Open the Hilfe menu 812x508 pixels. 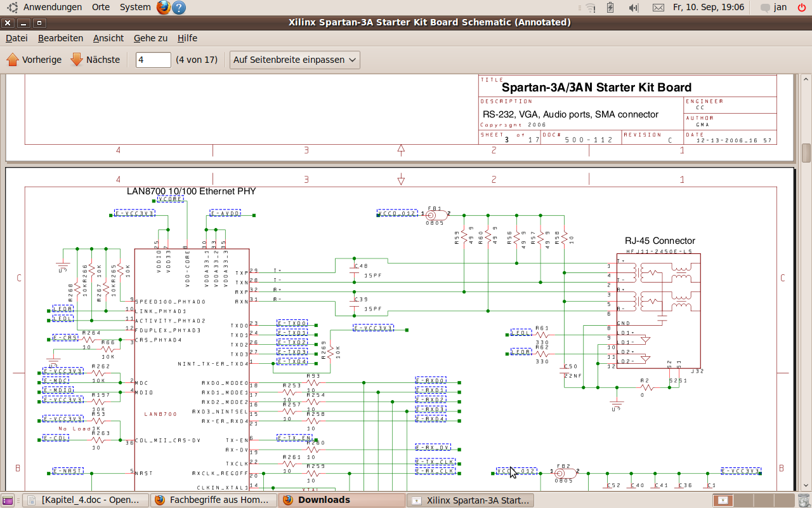click(x=187, y=38)
